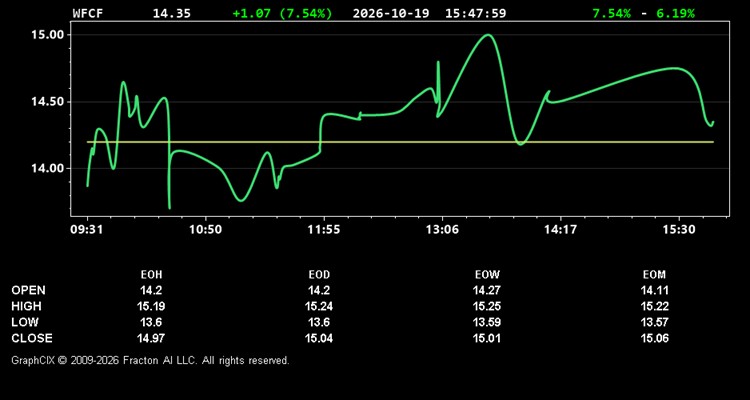Click the +1.07 (7.54%) change value

[282, 13]
